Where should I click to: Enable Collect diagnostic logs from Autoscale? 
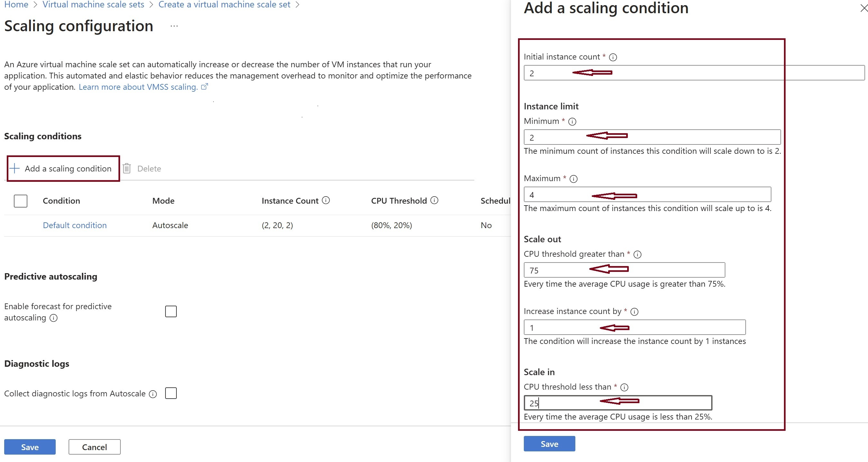171,393
